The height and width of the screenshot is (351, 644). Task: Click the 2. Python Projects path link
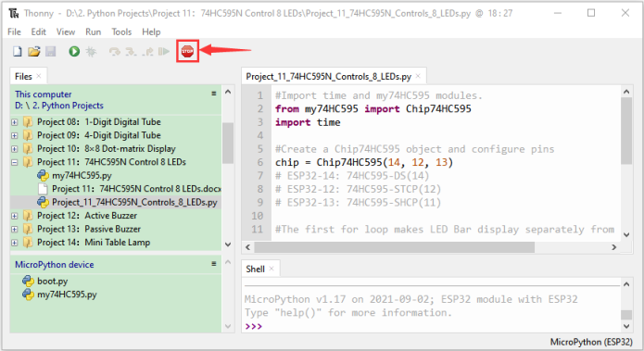click(68, 106)
